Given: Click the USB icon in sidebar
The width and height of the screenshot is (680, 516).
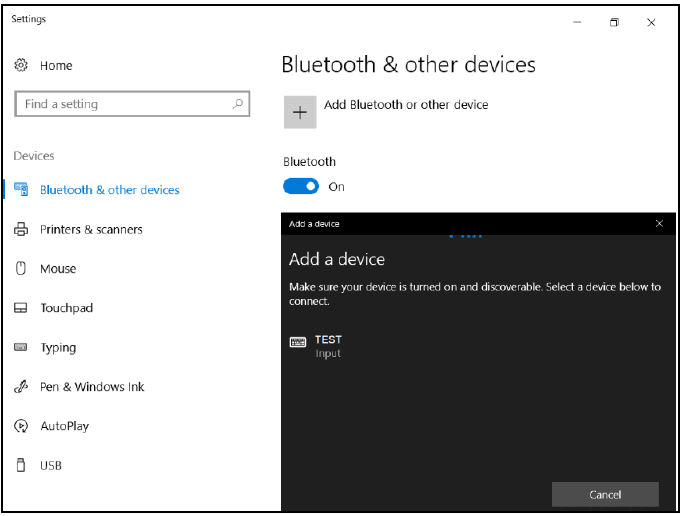Looking at the screenshot, I should 21,465.
